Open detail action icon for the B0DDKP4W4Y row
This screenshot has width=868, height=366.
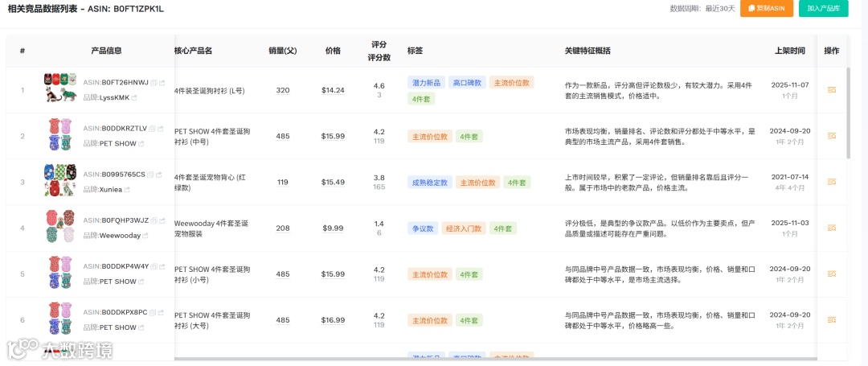click(x=832, y=273)
